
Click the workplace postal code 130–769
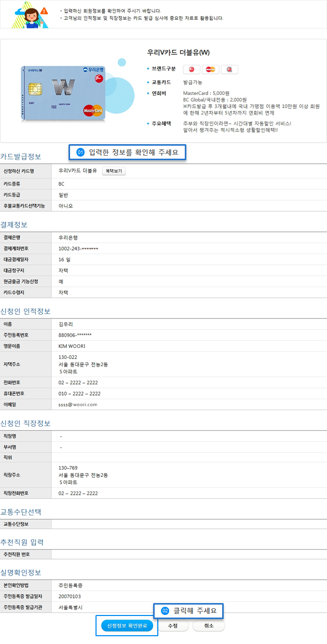click(x=68, y=468)
